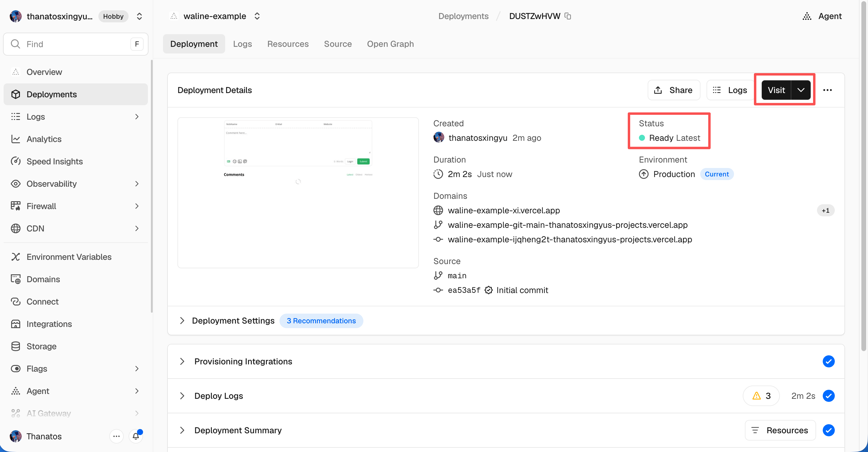Open Analytics in the sidebar
868x452 pixels.
coord(75,139)
